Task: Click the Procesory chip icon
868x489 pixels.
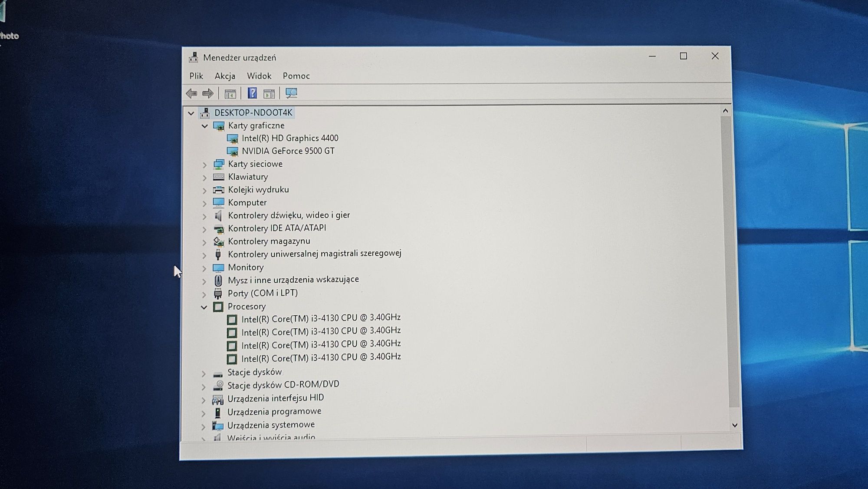Action: coord(218,307)
